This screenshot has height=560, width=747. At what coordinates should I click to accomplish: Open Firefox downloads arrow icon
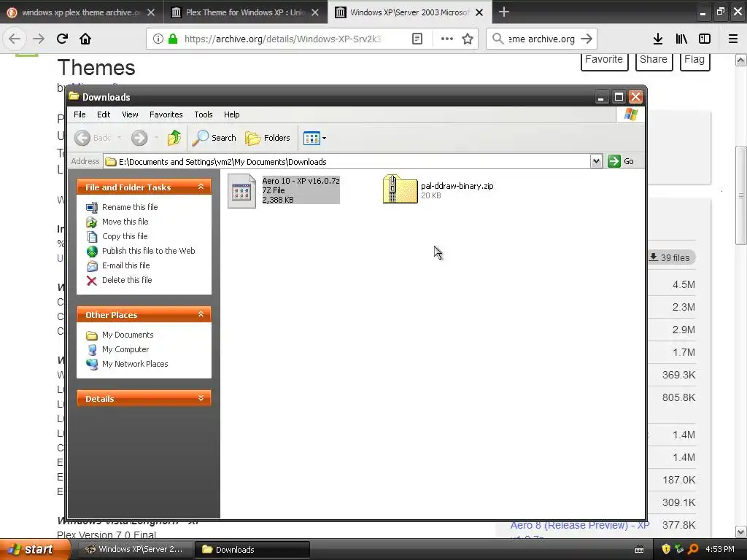pos(657,39)
